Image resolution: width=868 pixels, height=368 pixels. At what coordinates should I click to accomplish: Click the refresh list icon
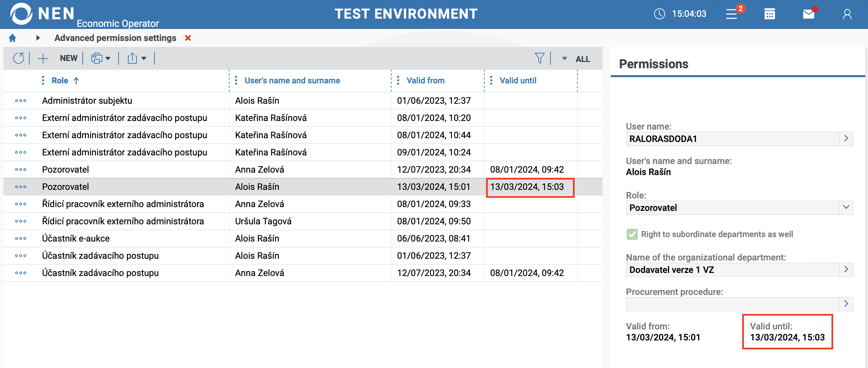pos(19,58)
